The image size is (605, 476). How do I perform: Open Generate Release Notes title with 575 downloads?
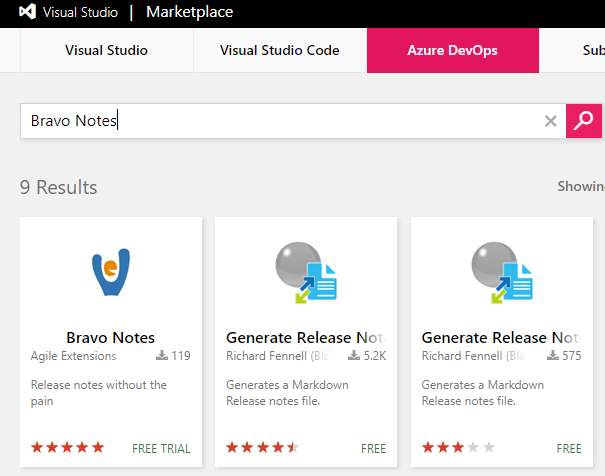click(502, 338)
